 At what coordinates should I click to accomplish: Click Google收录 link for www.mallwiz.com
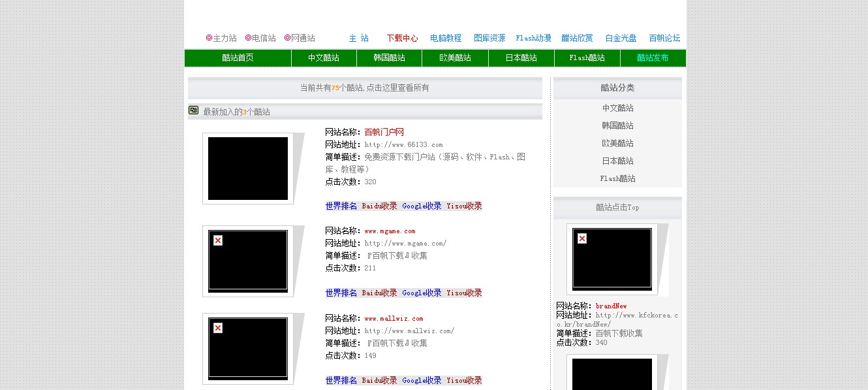coord(422,381)
